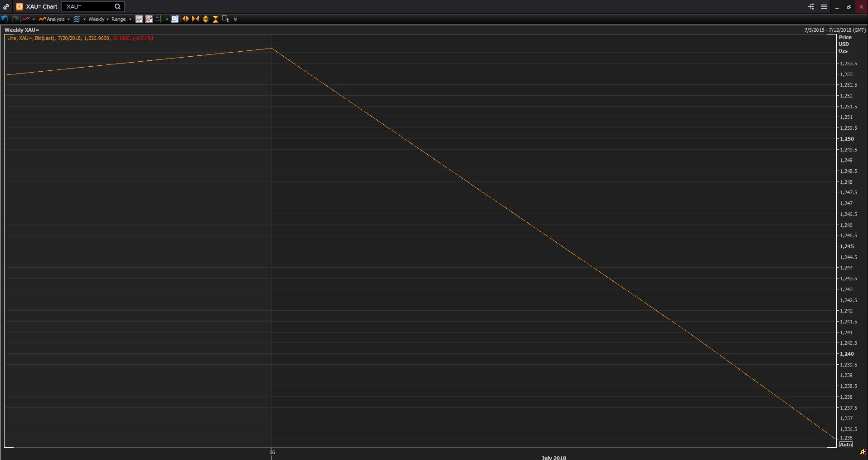Image resolution: width=868 pixels, height=460 pixels.
Task: Expand the line chart type dropdown arrow
Action: tap(34, 19)
